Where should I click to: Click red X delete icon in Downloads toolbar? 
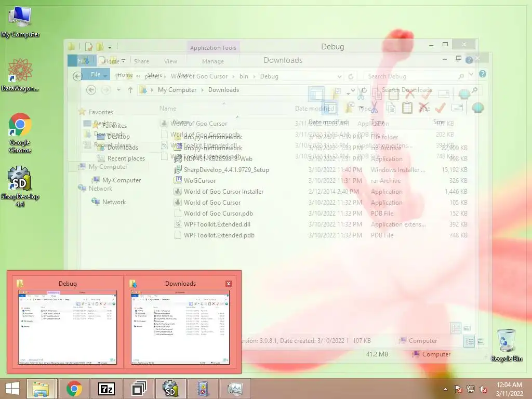(x=424, y=108)
